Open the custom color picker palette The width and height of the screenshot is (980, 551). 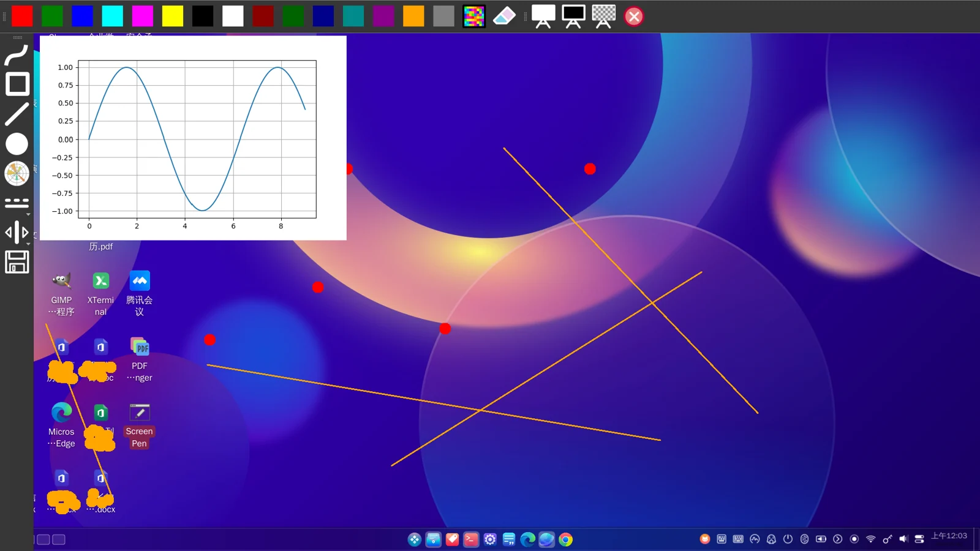click(473, 16)
